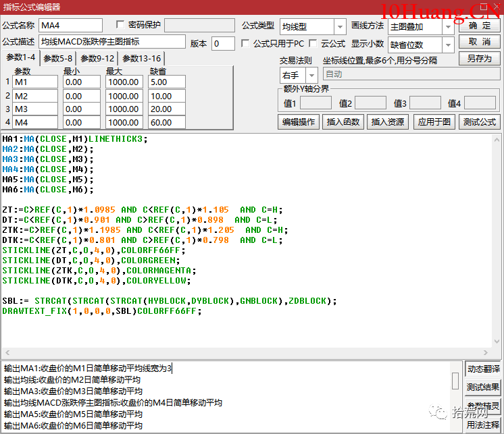Click the M2 parameter name field
This screenshot has width=504, height=434.
(35, 96)
